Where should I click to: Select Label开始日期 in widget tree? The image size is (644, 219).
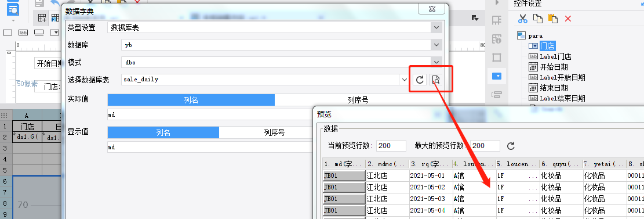(562, 77)
